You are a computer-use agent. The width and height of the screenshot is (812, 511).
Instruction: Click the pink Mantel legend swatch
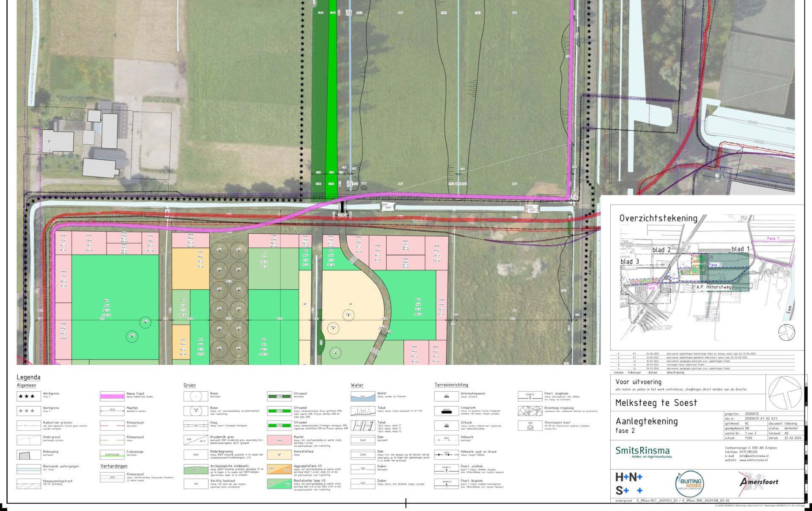tap(279, 440)
